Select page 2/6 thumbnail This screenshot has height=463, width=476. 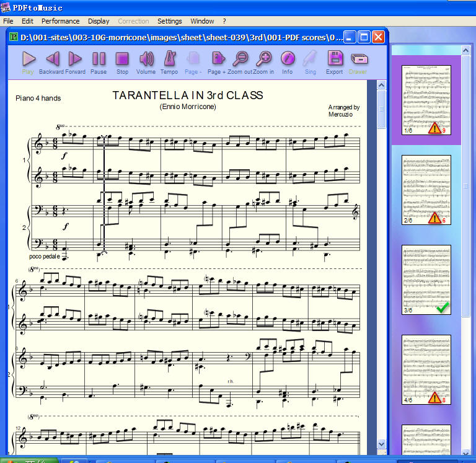(426, 190)
